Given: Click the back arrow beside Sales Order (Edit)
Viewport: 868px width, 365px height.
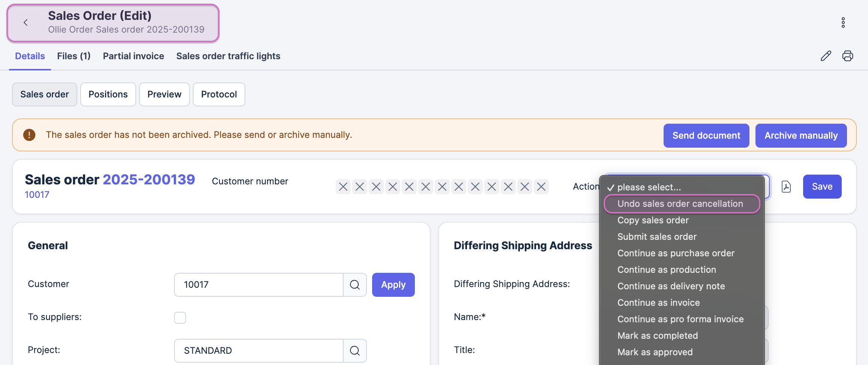Looking at the screenshot, I should click(x=26, y=22).
